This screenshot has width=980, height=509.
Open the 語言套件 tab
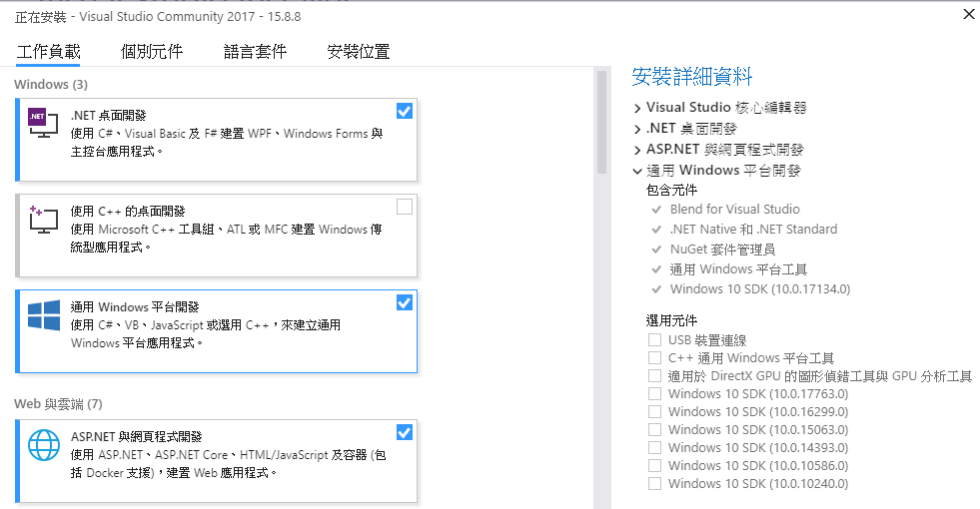(255, 51)
